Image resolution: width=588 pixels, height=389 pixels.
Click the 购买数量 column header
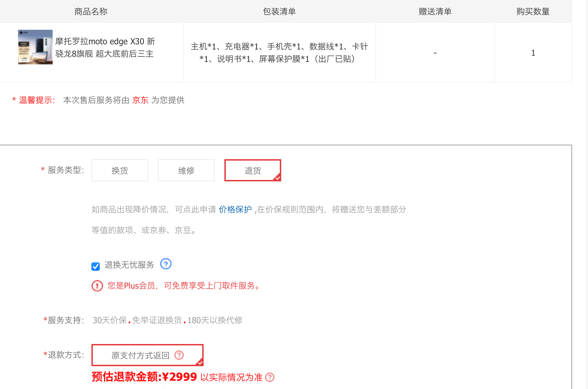coord(533,11)
